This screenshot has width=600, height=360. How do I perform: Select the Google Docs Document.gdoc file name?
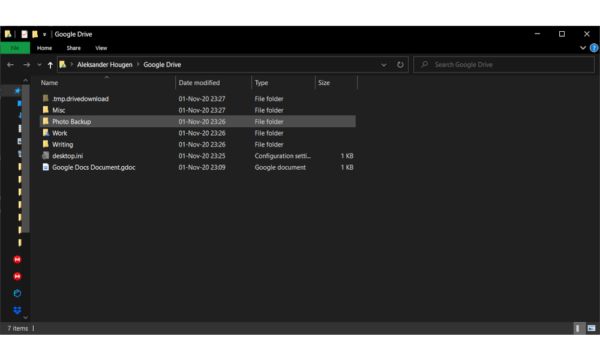tap(94, 168)
